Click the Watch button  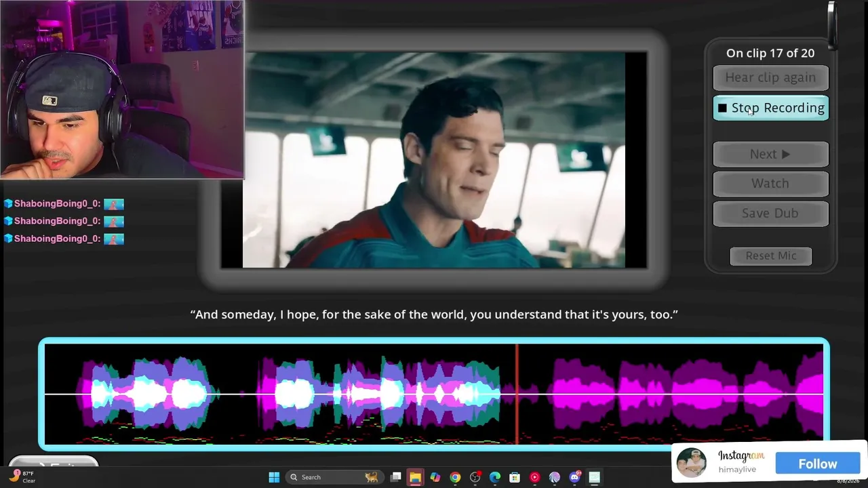pyautogui.click(x=770, y=183)
